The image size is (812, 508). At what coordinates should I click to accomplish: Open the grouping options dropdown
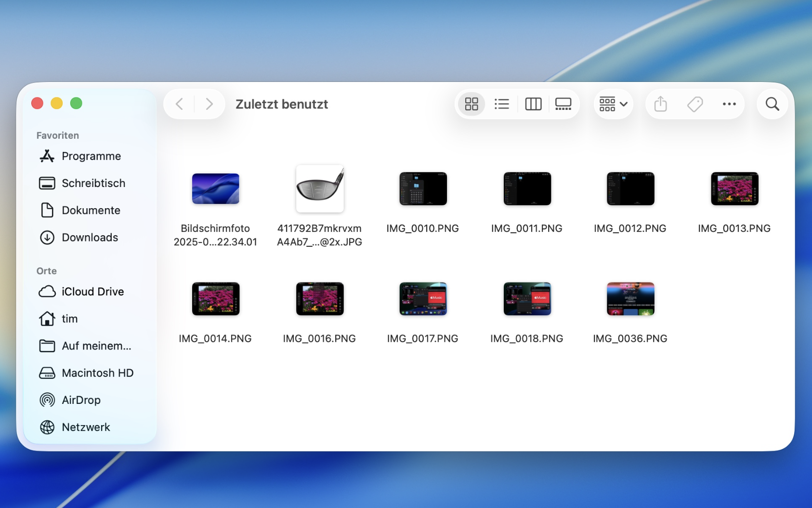[x=613, y=104]
